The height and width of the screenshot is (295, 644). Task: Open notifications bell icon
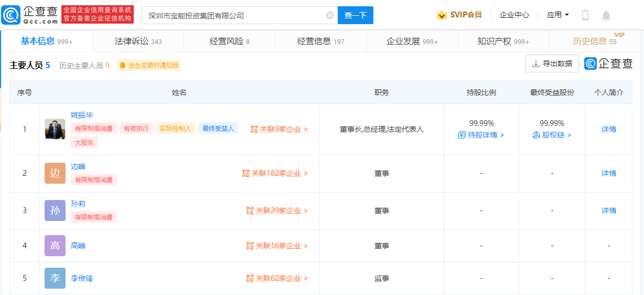(x=606, y=15)
